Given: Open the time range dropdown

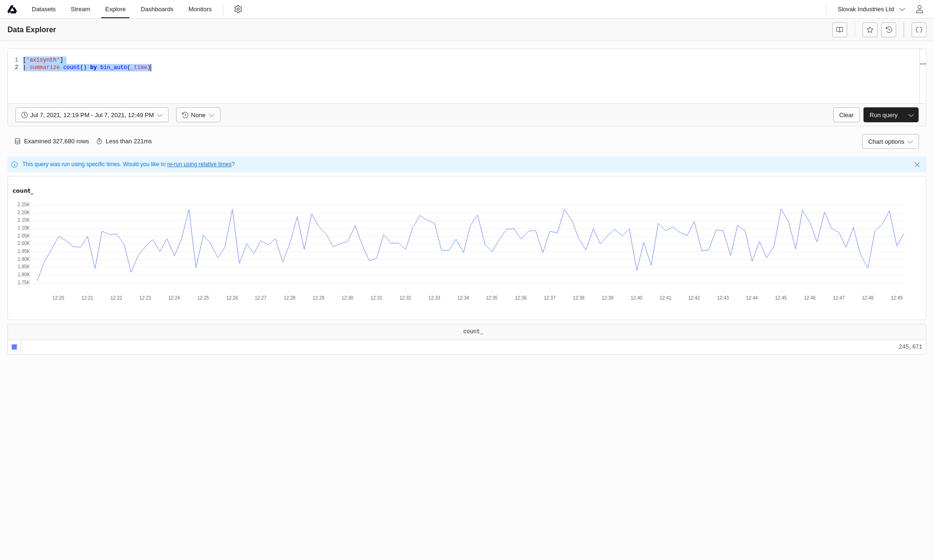Looking at the screenshot, I should tap(92, 115).
